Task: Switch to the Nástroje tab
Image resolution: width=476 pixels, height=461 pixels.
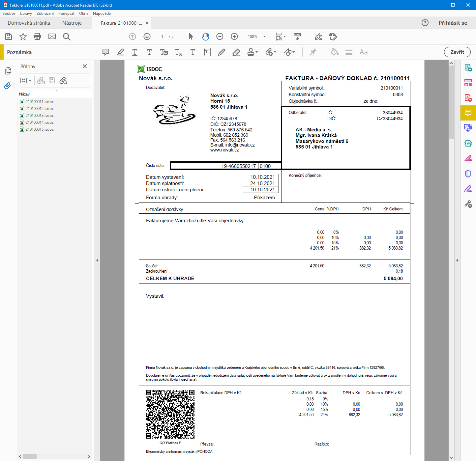Action: (72, 23)
